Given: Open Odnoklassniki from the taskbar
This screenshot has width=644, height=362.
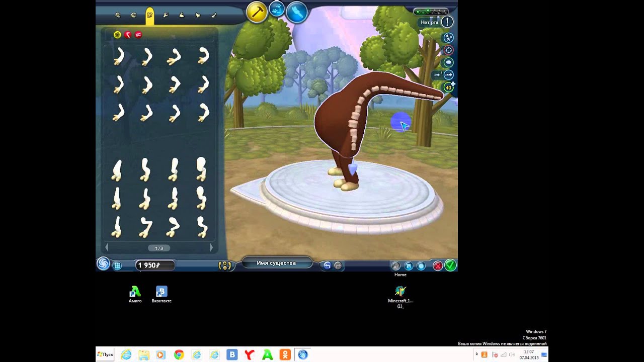Looking at the screenshot, I should click(285, 354).
